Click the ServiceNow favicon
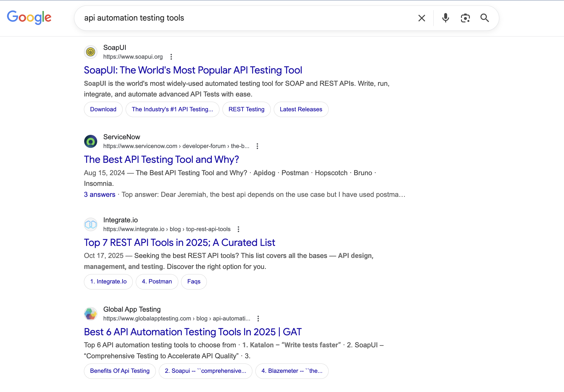The height and width of the screenshot is (392, 564). click(x=91, y=141)
